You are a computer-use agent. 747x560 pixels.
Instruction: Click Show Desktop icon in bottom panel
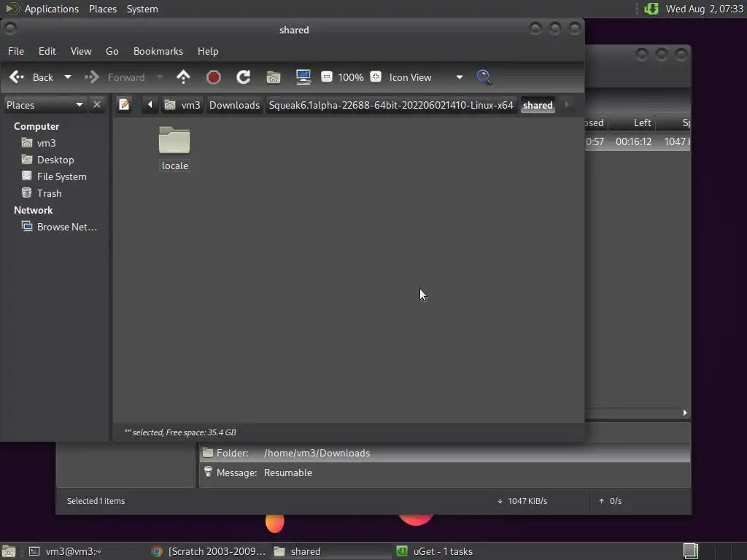pyautogui.click(x=9, y=551)
